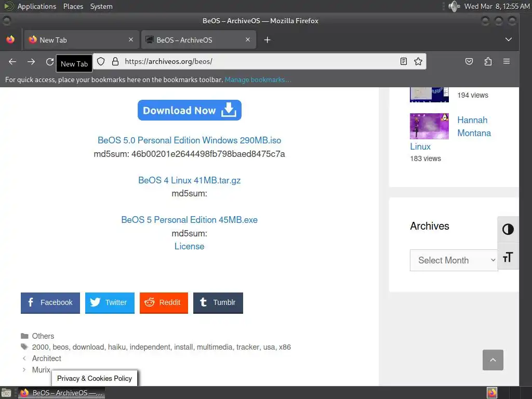This screenshot has width=532, height=399.
Task: Close the BeOS – ArchiveOS tab
Action: 248,39
